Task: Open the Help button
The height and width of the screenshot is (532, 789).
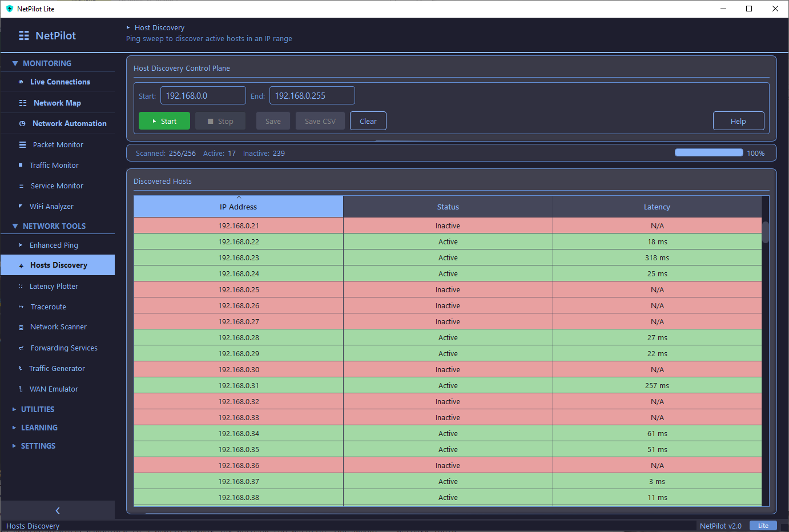Action: 738,121
